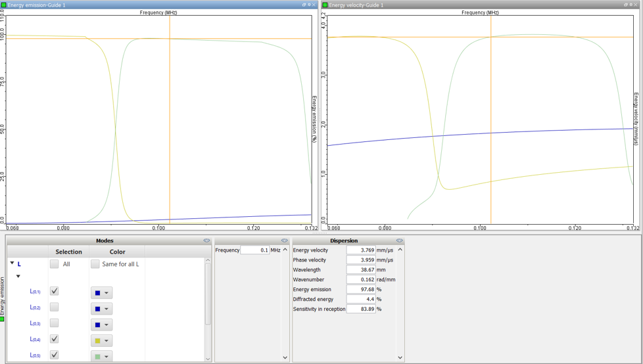Click the Selection column header

coord(69,252)
